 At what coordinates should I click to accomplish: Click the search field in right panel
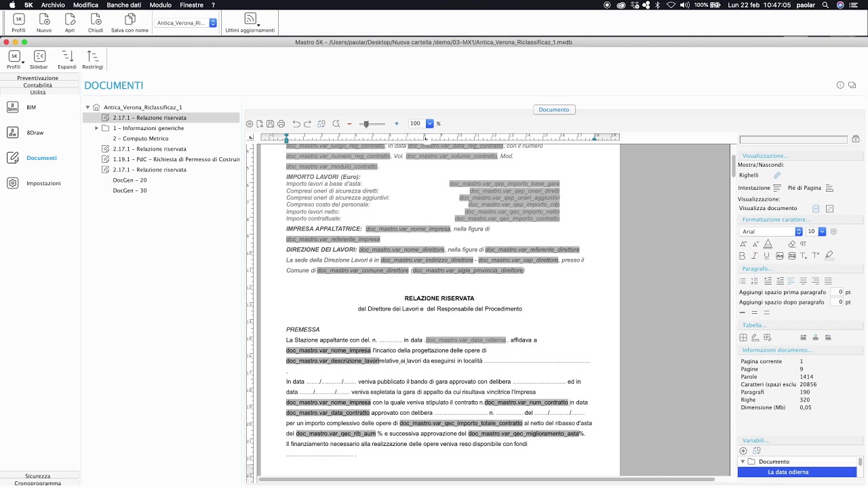(793, 140)
